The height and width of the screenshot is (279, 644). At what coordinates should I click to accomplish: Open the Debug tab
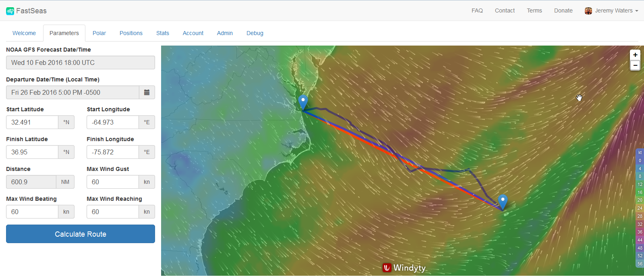click(255, 33)
